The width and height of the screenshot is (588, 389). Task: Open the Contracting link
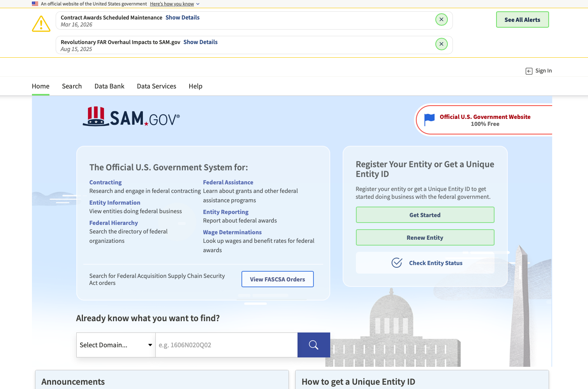106,182
